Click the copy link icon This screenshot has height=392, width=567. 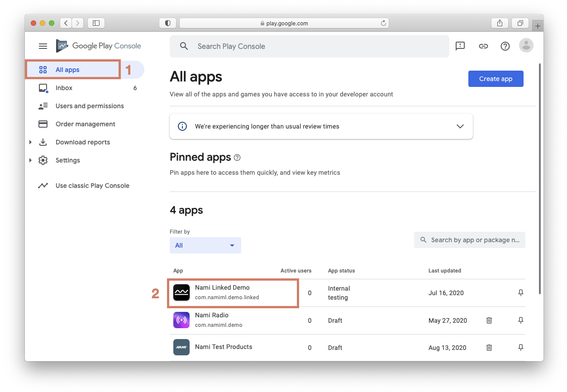coord(483,46)
